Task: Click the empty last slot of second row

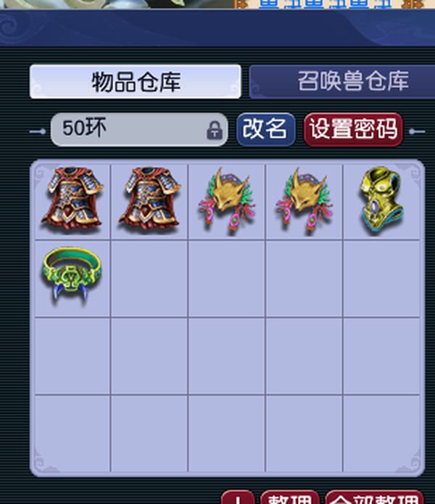Action: [381, 278]
